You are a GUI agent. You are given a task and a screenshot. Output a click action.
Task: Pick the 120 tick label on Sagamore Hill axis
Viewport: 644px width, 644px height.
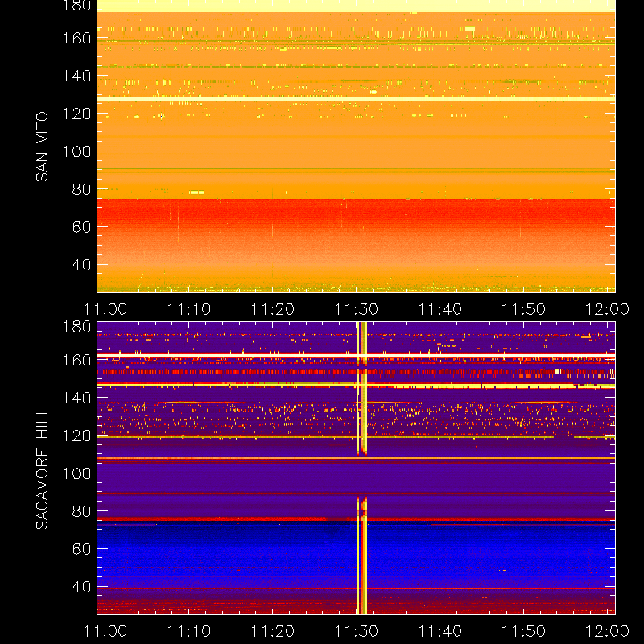point(76,436)
